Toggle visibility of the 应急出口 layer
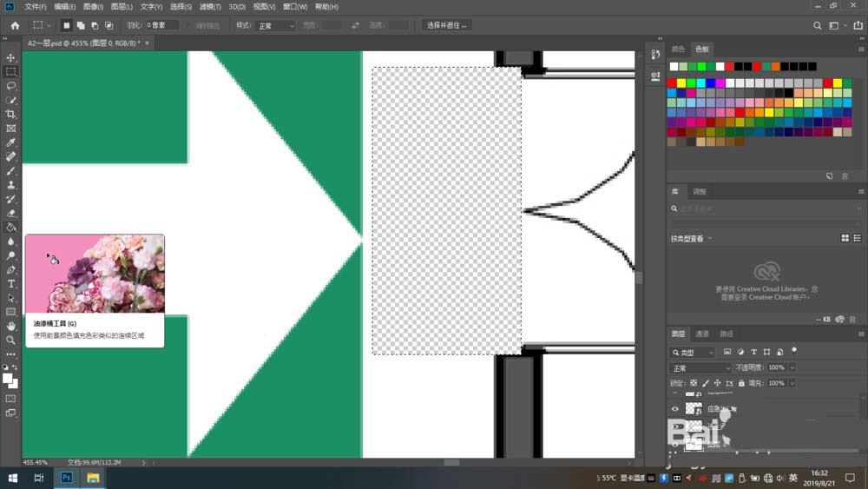The height and width of the screenshot is (489, 868). [675, 408]
